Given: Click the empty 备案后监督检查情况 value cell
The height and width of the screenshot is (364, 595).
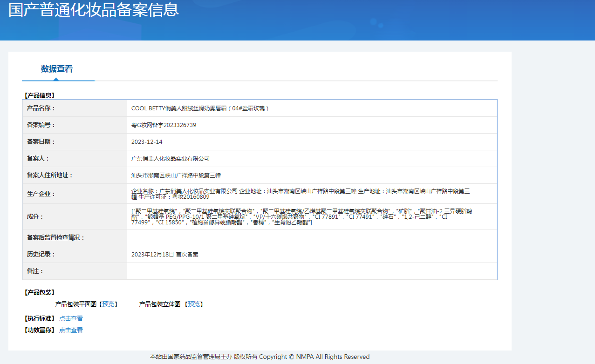Looking at the screenshot, I should pos(311,238).
